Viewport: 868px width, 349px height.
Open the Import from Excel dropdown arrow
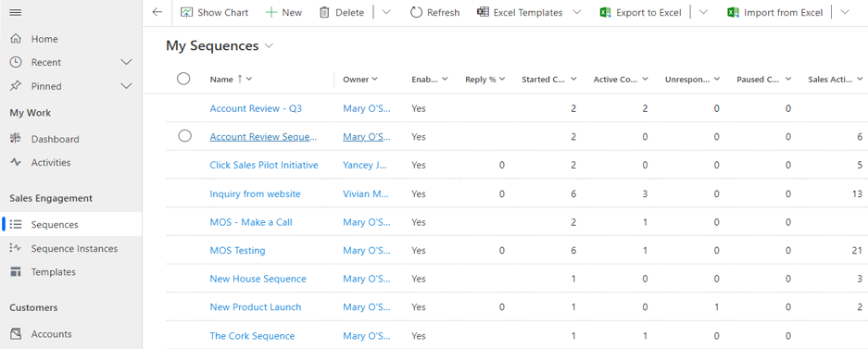(x=845, y=12)
